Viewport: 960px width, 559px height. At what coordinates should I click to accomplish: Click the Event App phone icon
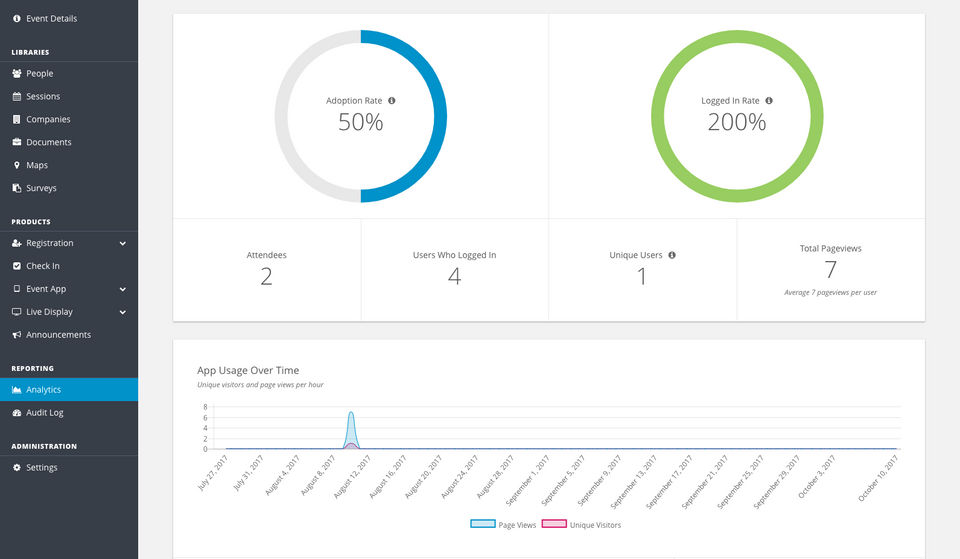pos(17,289)
